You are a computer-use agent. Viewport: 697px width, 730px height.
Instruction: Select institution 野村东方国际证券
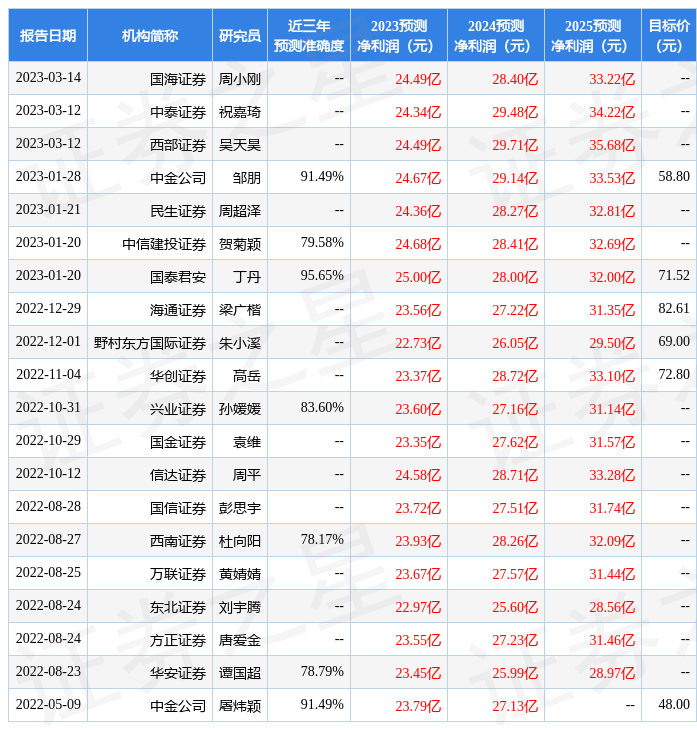(x=150, y=344)
